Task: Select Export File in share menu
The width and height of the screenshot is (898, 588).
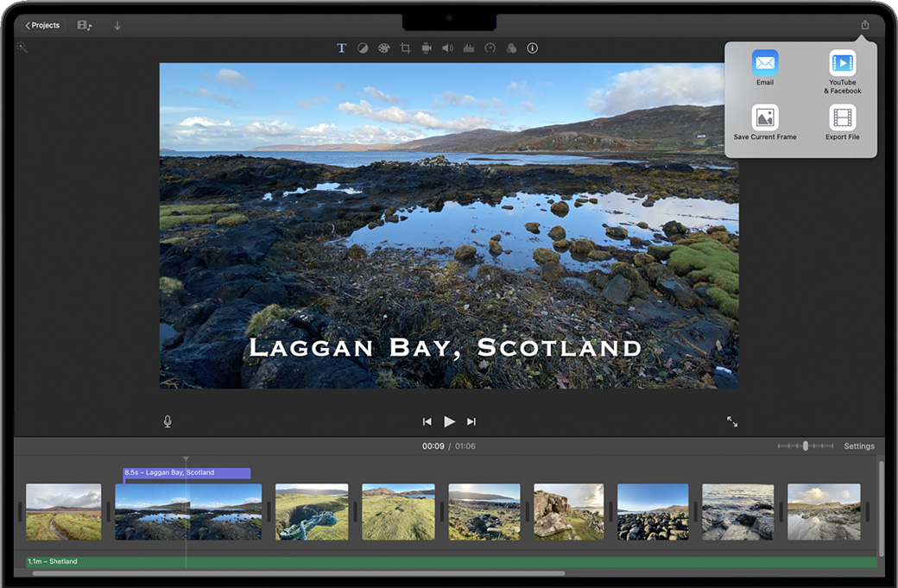Action: pos(842,122)
